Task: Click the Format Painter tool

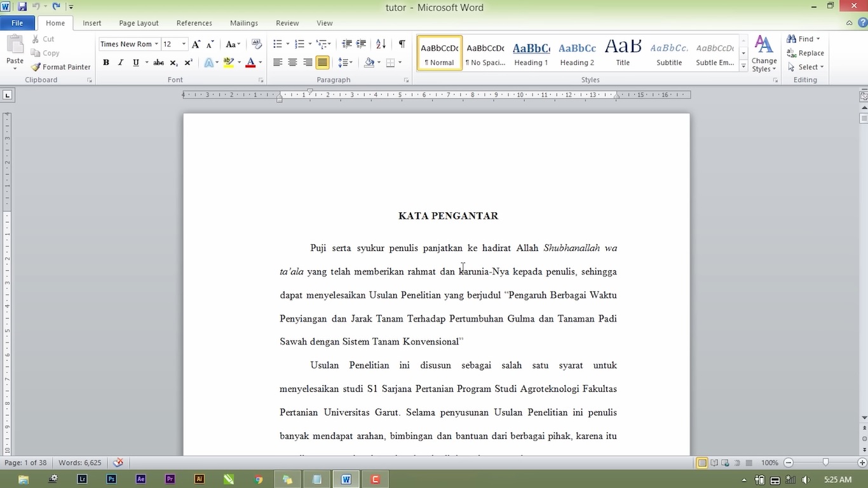Action: pyautogui.click(x=61, y=67)
